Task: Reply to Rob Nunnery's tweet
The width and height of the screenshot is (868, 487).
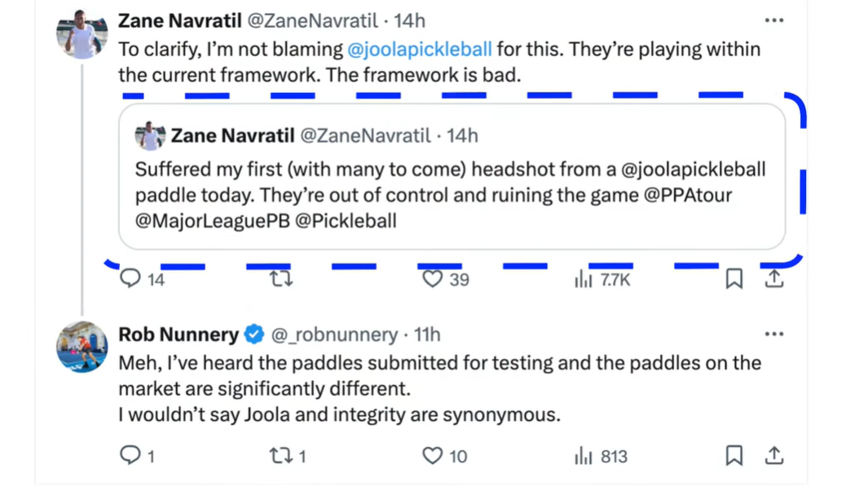Action: (x=131, y=455)
